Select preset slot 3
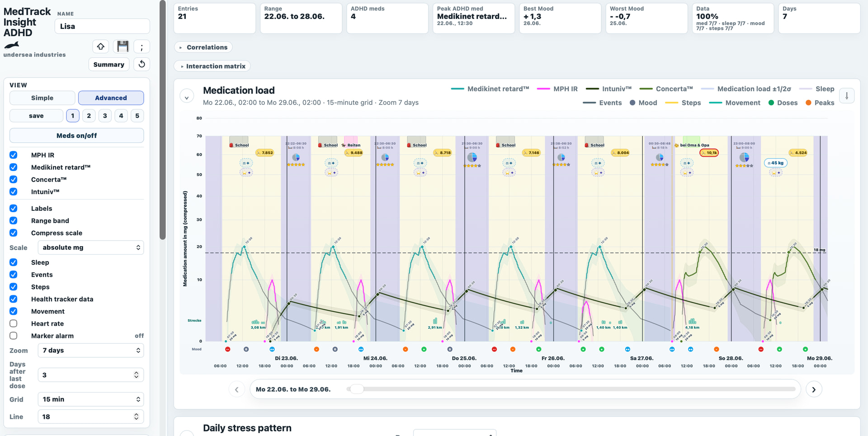 105,116
